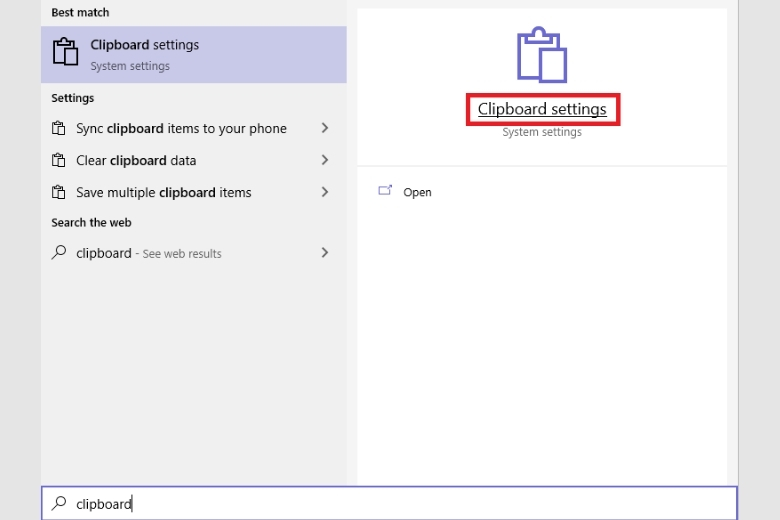
Task: Click the clipboard icon beside Sync clipboard items
Action: tap(59, 128)
